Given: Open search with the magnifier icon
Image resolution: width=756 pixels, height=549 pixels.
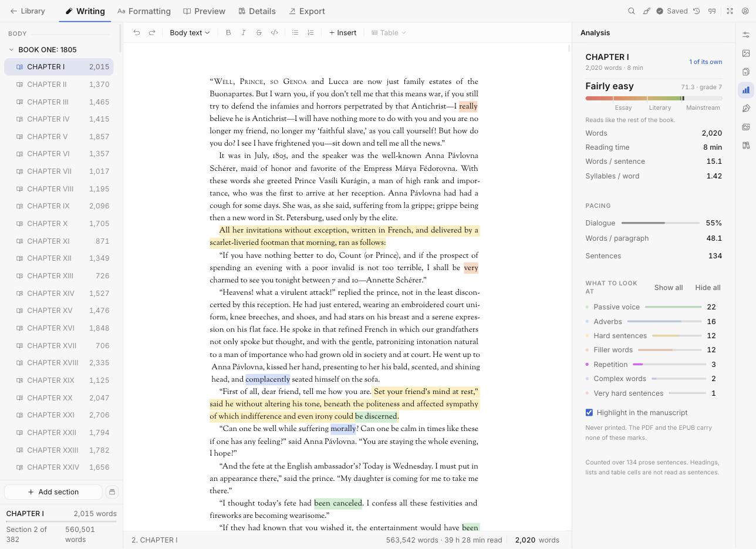Looking at the screenshot, I should [x=632, y=11].
